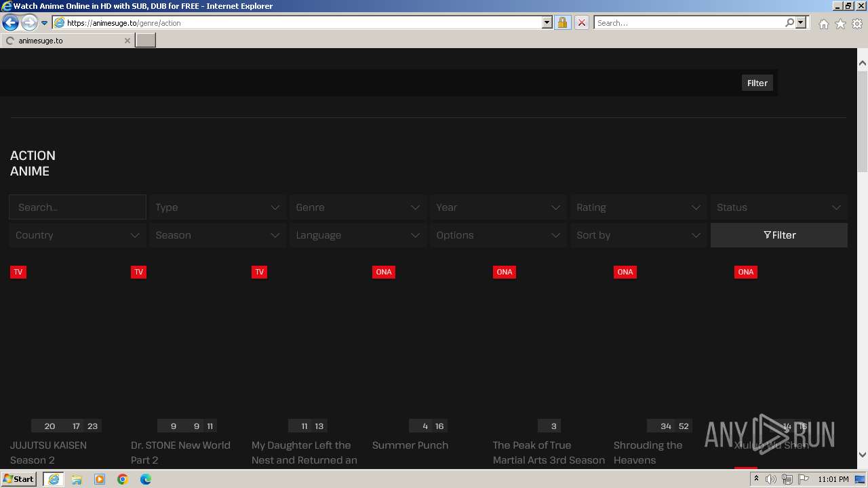
Task: Click the Internet Explorer search box
Action: coord(688,23)
